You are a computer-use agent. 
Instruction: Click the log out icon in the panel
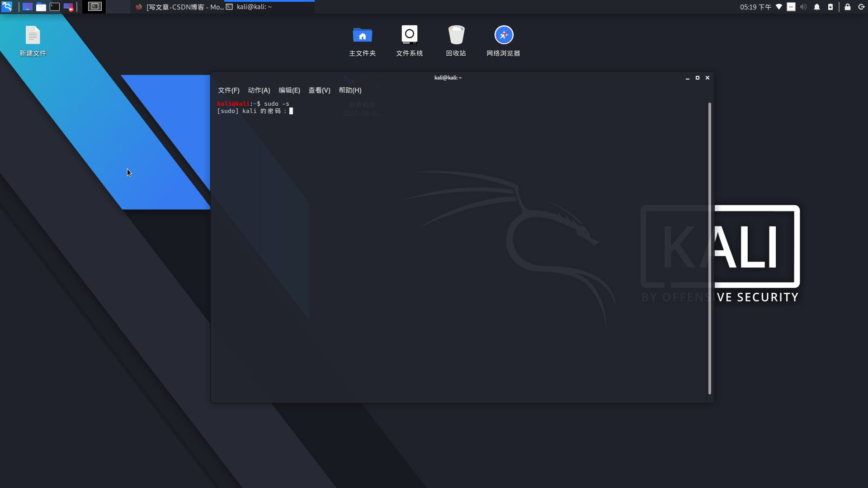pyautogui.click(x=861, y=7)
